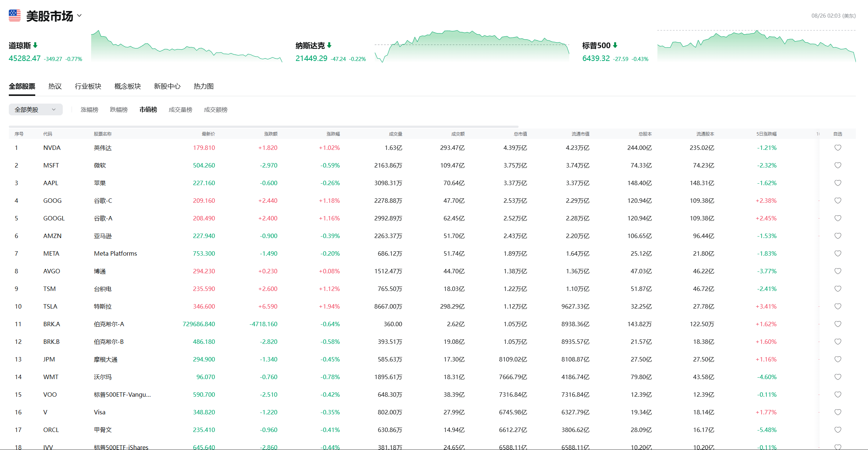
Task: Favorite ORCL heart icon
Action: pyautogui.click(x=838, y=430)
